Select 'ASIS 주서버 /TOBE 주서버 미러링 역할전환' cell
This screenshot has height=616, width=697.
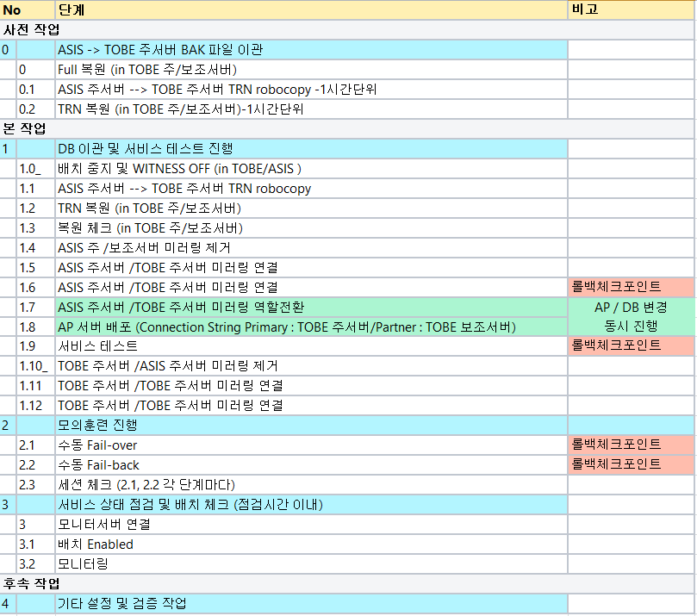(x=311, y=307)
